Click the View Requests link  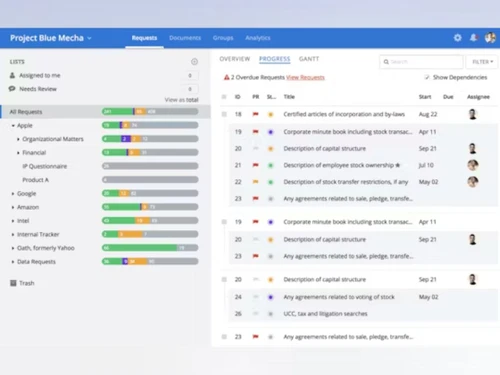coord(305,77)
